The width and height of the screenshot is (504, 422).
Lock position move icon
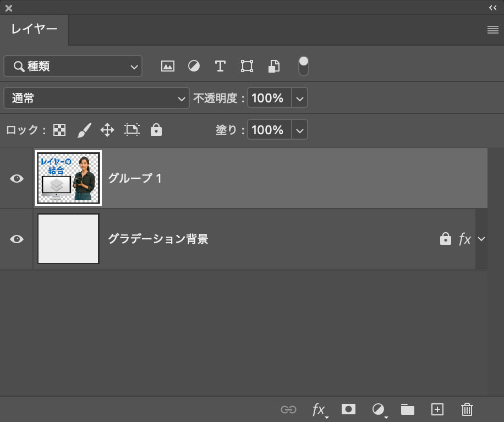tap(107, 130)
